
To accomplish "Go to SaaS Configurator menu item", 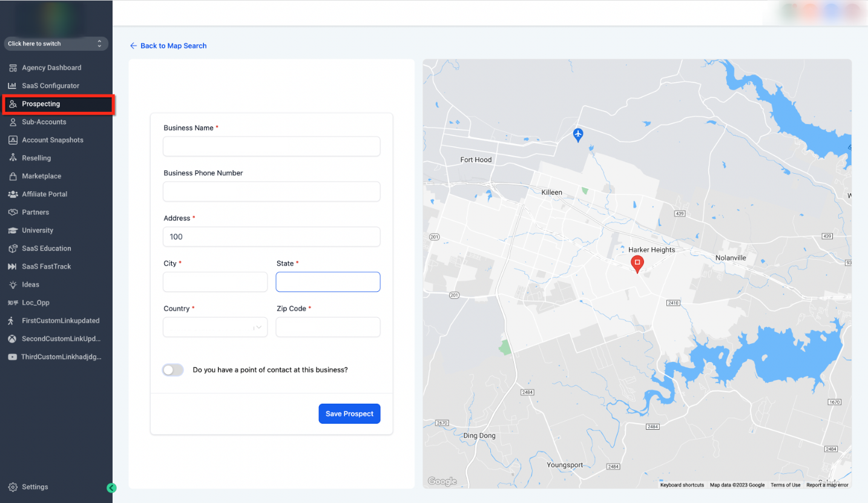I will 51,86.
